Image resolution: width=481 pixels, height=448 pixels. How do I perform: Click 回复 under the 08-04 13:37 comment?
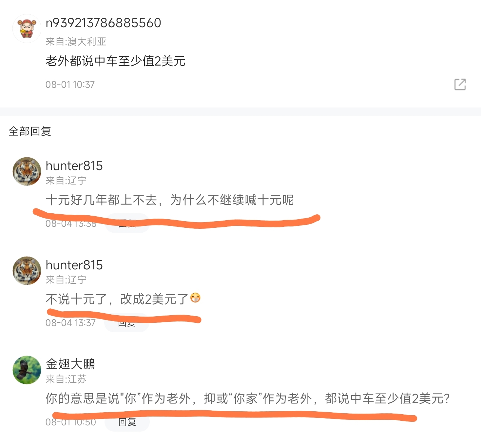pos(127,323)
